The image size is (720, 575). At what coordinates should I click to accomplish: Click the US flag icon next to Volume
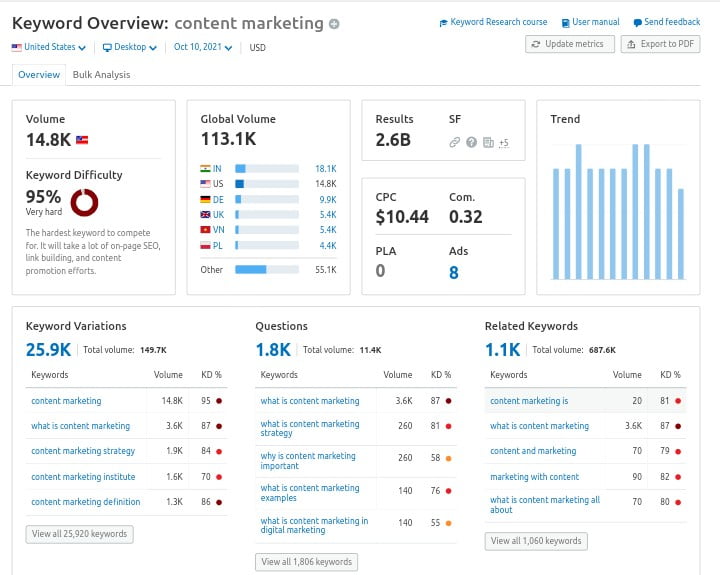(x=83, y=140)
